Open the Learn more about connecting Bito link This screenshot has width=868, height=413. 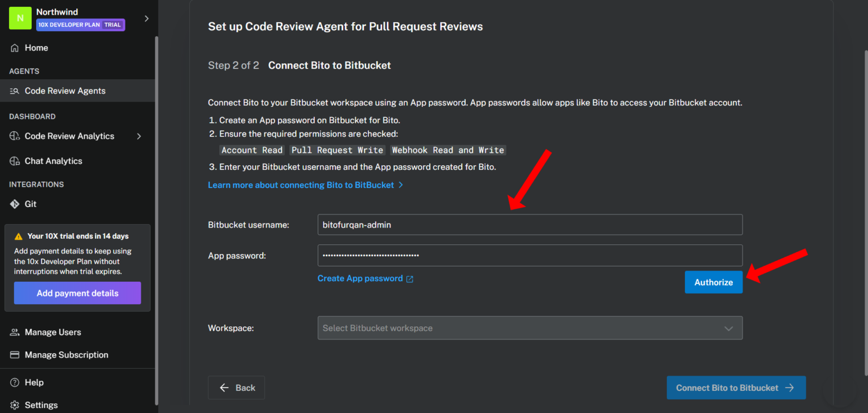[301, 184]
